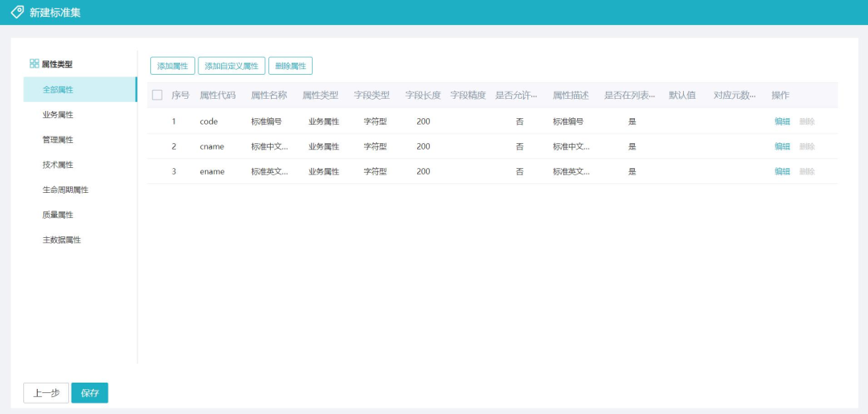Switch to 管理属性 category

pyautogui.click(x=58, y=139)
